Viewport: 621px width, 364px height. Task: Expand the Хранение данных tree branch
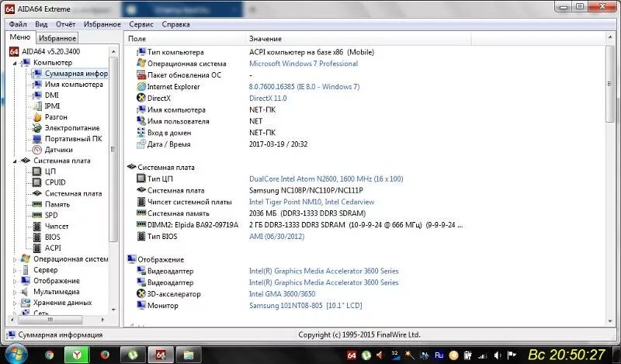click(x=15, y=303)
